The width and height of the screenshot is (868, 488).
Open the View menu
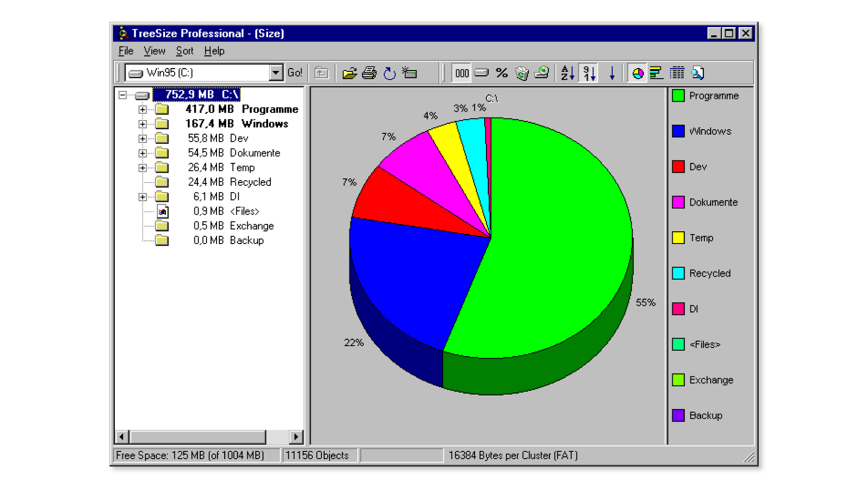(154, 51)
